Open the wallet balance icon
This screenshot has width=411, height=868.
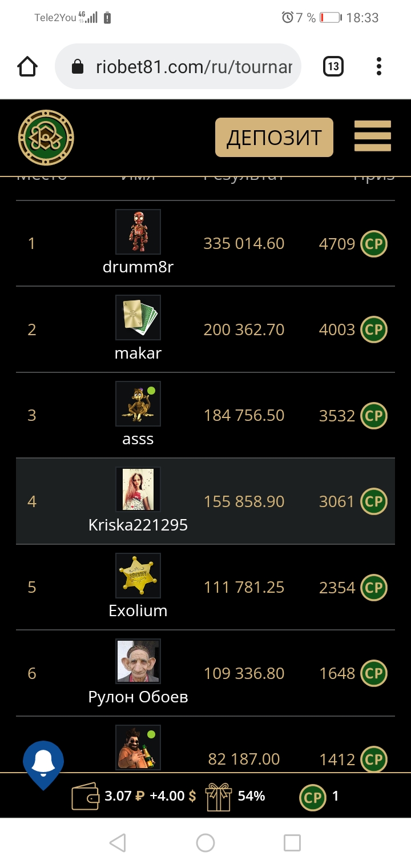point(86,797)
